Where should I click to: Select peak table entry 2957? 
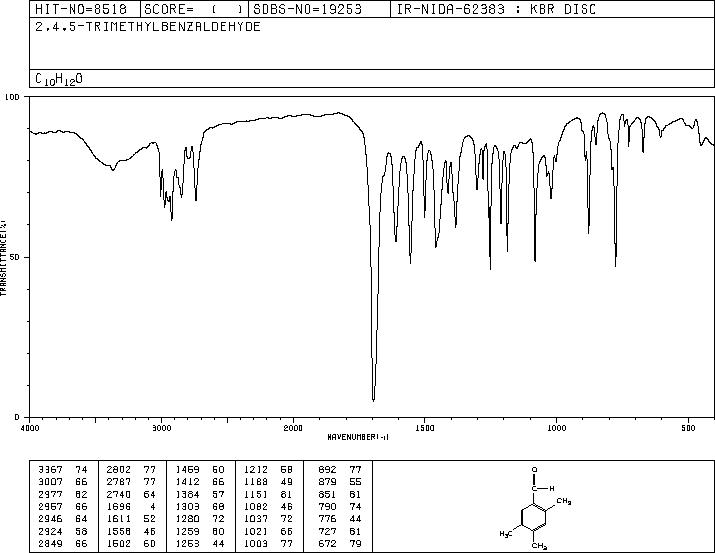[x=50, y=506]
